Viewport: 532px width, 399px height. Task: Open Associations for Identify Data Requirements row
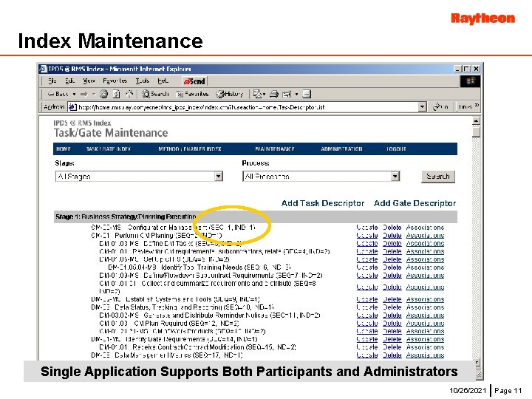[425, 339]
